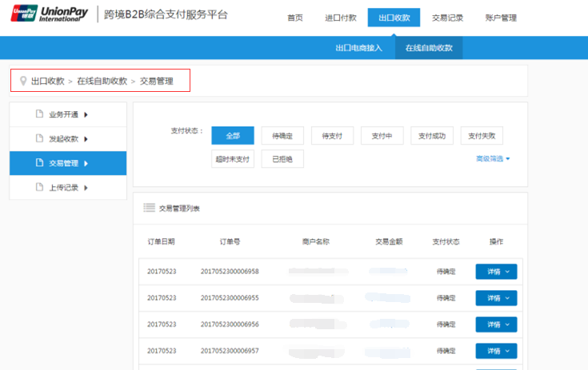Click 在线自助收款 link in breadcrumb

(102, 81)
